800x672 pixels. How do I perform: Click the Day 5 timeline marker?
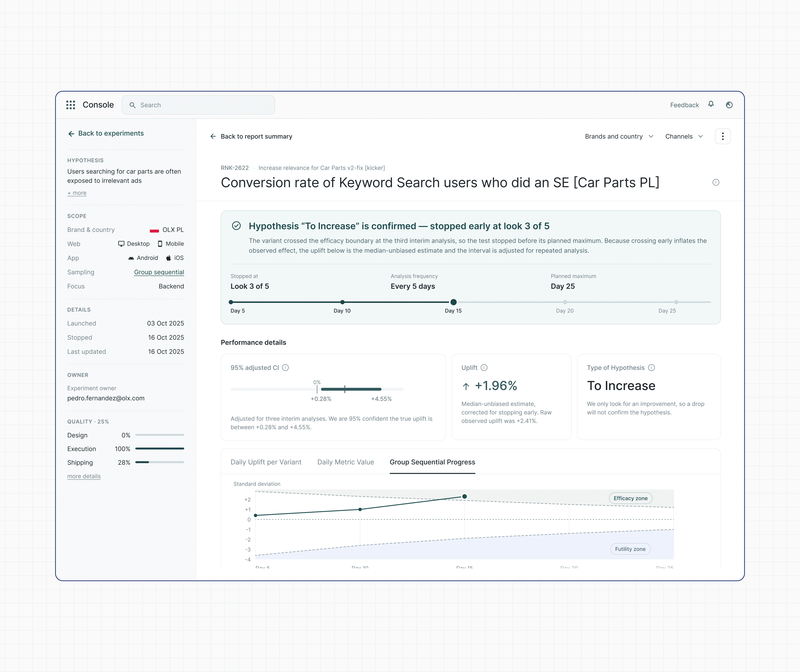tap(231, 302)
